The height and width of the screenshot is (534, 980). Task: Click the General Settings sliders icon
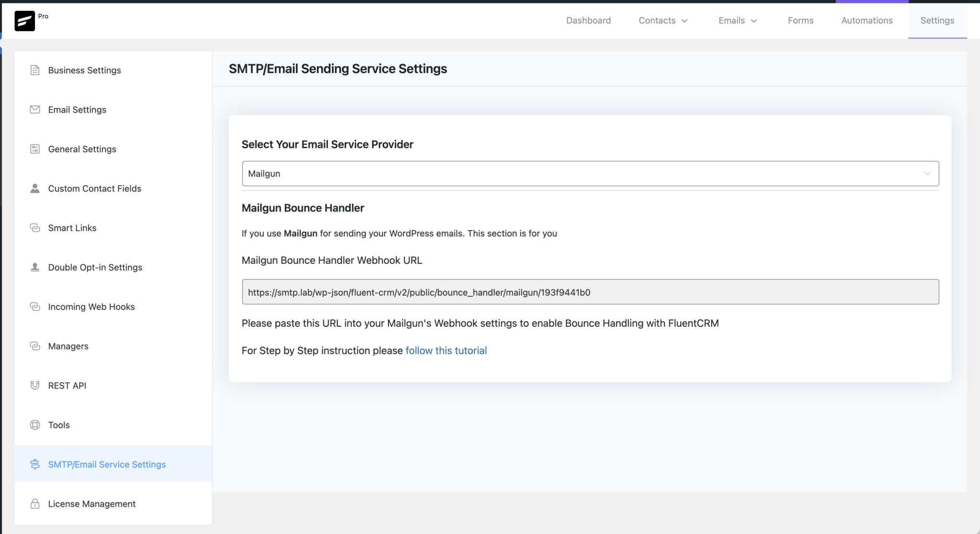point(35,149)
